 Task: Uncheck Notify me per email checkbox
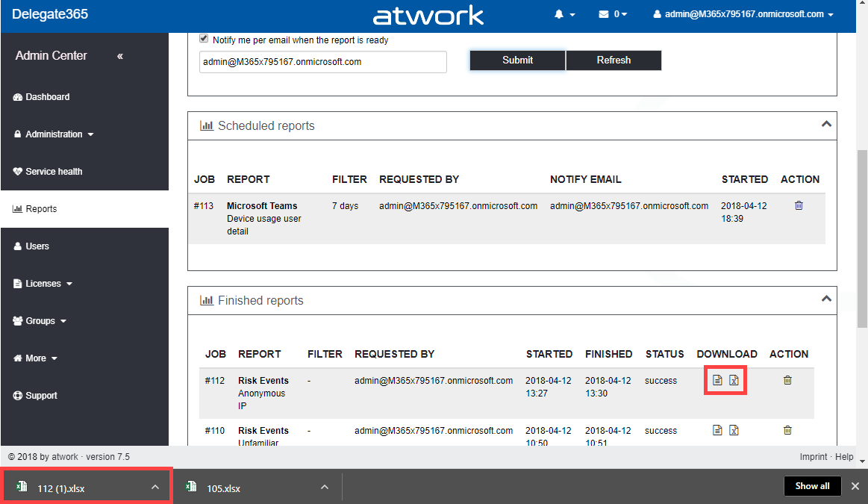click(x=204, y=39)
